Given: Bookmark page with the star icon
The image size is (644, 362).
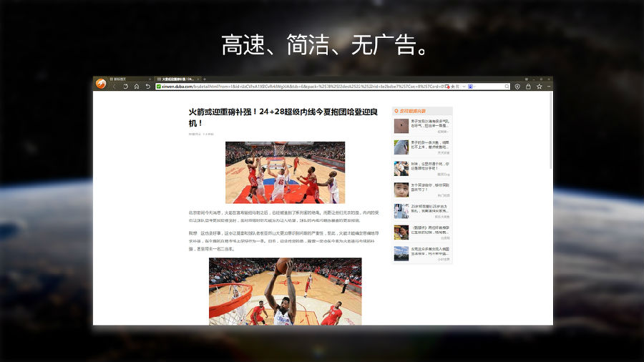Looking at the screenshot, I should coord(540,87).
